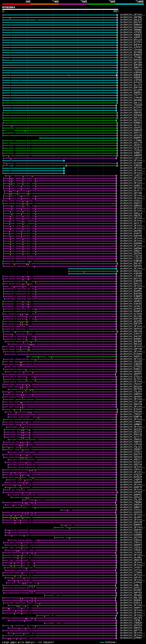The height and width of the screenshot is (644, 146).
Task: Select the UniRef100_B4KIW7 label
Action: tap(131, 336)
